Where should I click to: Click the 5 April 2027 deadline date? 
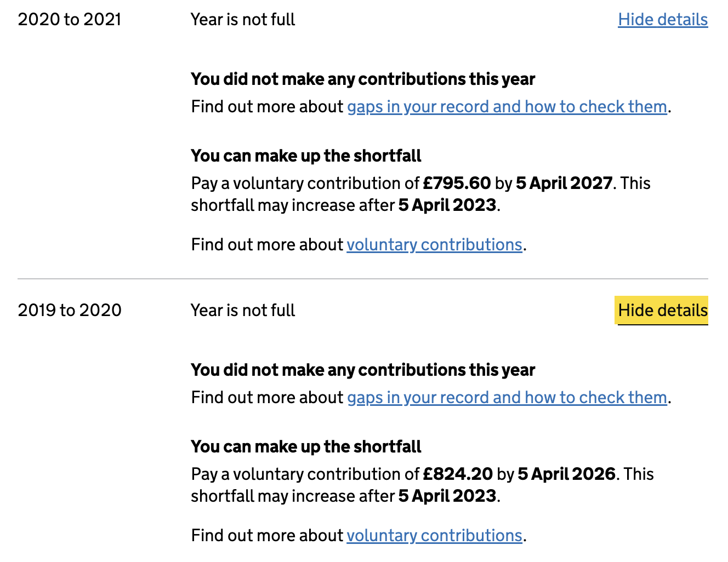coord(564,183)
